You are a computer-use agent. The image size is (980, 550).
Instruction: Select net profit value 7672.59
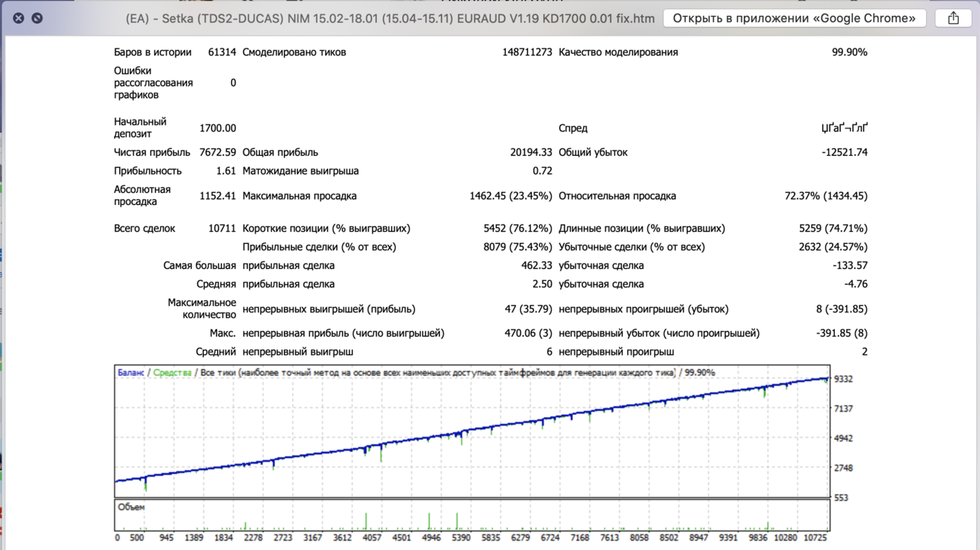(217, 153)
